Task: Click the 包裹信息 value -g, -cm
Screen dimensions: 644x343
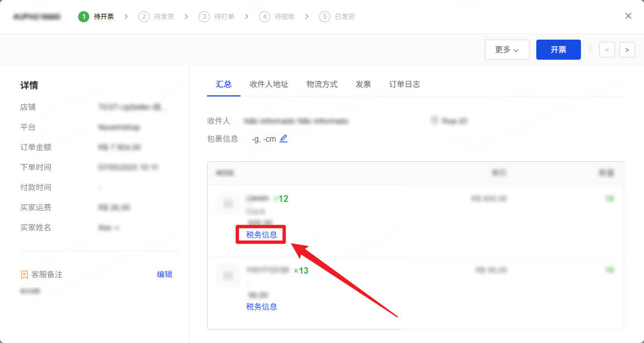Action: 263,139
